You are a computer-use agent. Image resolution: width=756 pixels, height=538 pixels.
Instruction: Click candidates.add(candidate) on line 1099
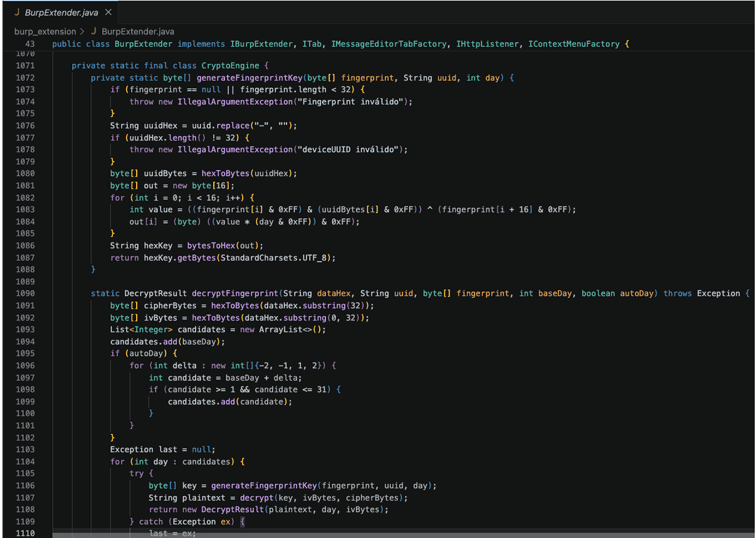coord(230,401)
